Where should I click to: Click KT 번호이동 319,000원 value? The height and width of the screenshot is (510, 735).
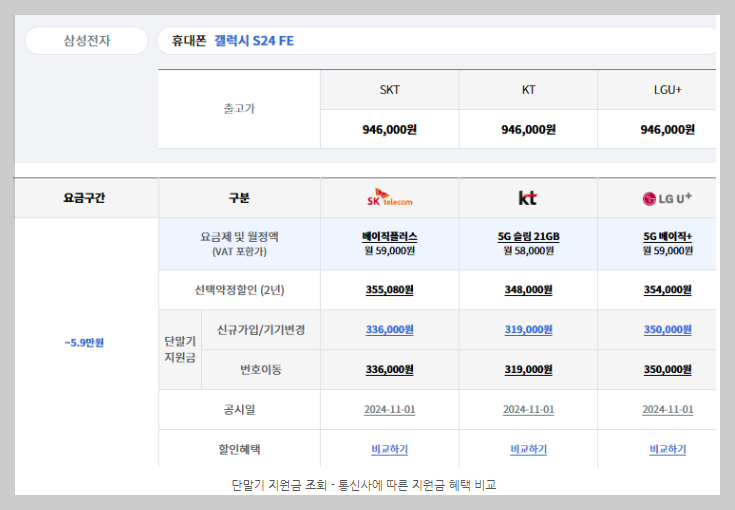pos(528,369)
